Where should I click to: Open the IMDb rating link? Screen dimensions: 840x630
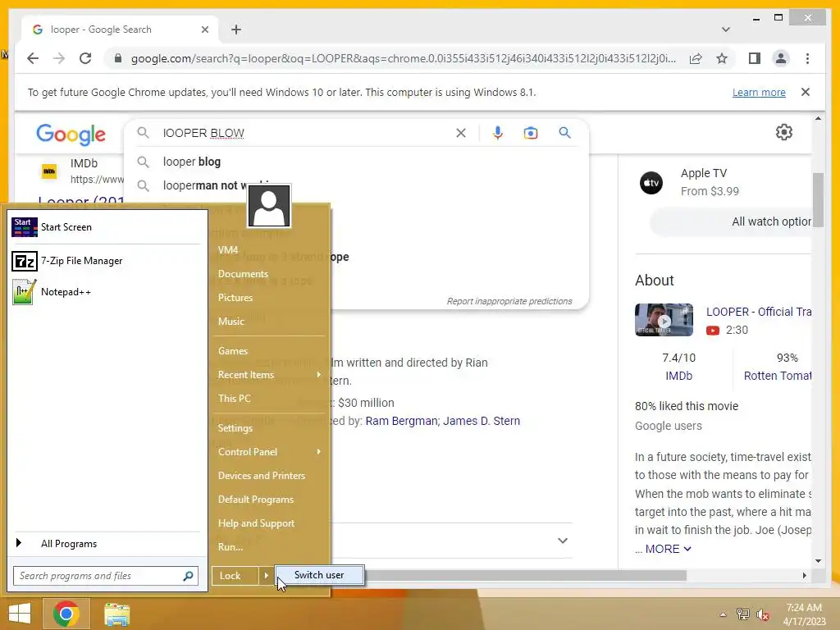click(678, 376)
